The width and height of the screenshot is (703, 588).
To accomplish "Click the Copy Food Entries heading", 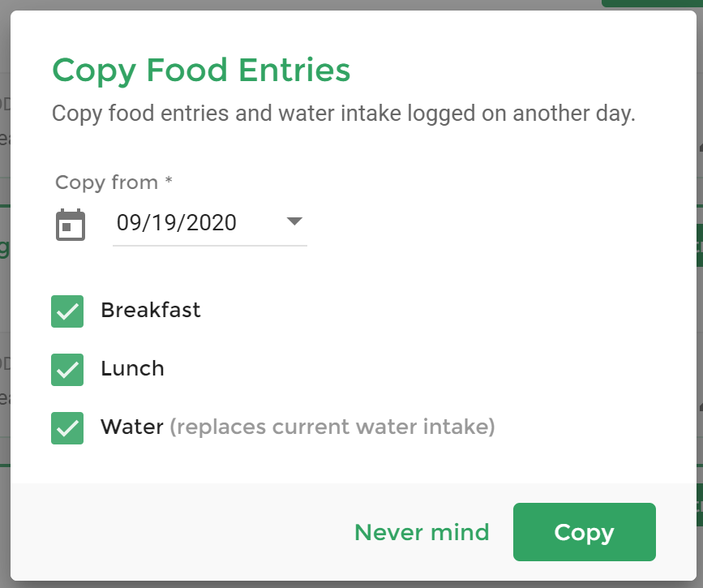I will (201, 71).
